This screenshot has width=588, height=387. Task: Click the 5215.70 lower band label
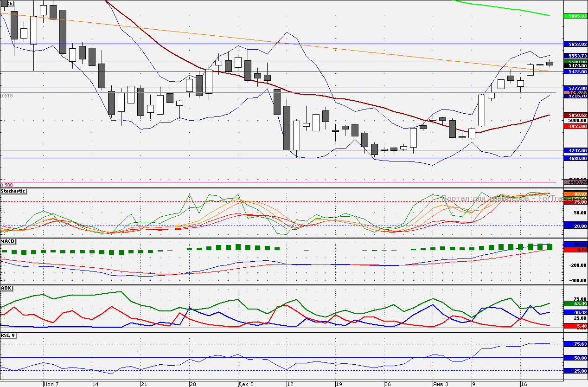tap(575, 96)
